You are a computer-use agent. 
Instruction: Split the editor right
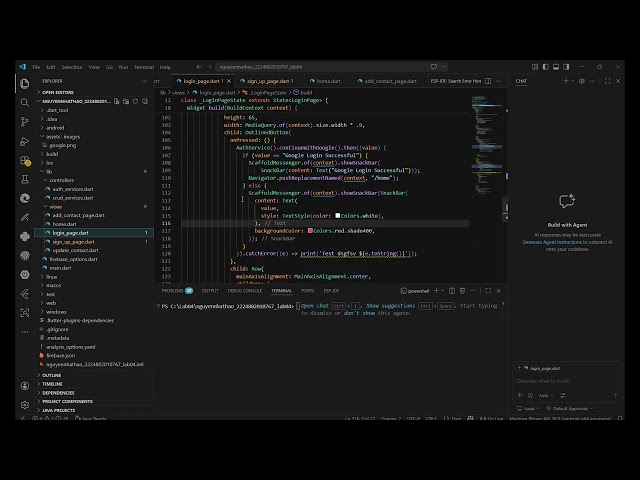[488, 81]
